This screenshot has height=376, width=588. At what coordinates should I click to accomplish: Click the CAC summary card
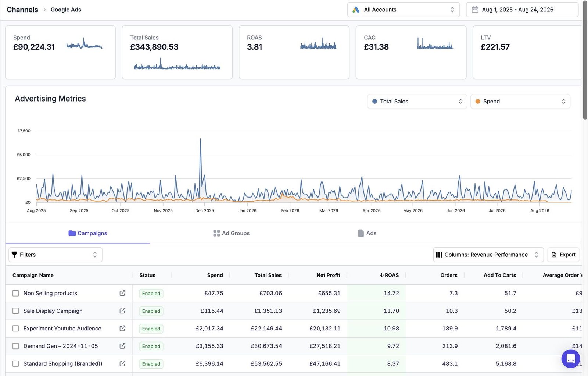tap(411, 52)
